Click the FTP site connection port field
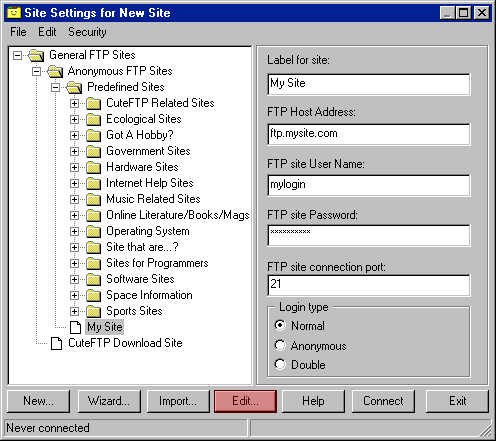This screenshot has height=441, width=496. pos(369,285)
